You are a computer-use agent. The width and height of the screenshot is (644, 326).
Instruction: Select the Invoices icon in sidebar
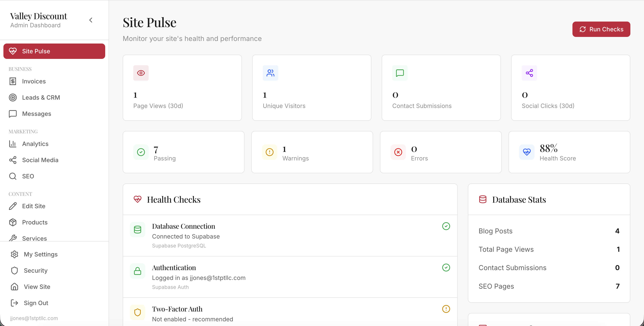[13, 81]
